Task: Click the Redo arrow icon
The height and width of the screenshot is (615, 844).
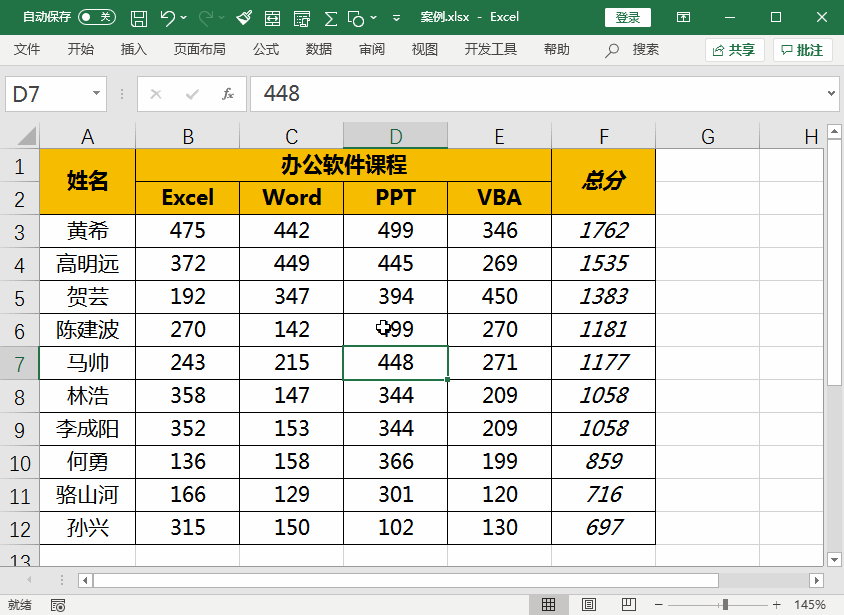Action: (x=206, y=18)
